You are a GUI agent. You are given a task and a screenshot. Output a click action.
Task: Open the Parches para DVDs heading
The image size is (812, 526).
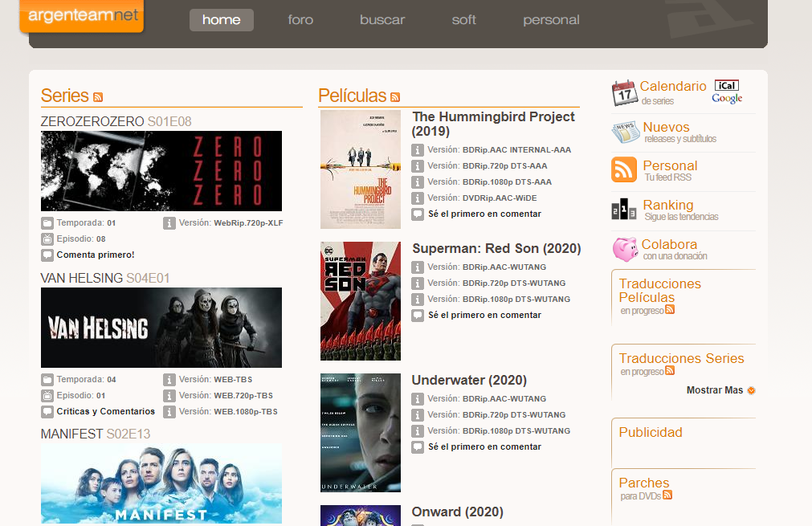(644, 483)
